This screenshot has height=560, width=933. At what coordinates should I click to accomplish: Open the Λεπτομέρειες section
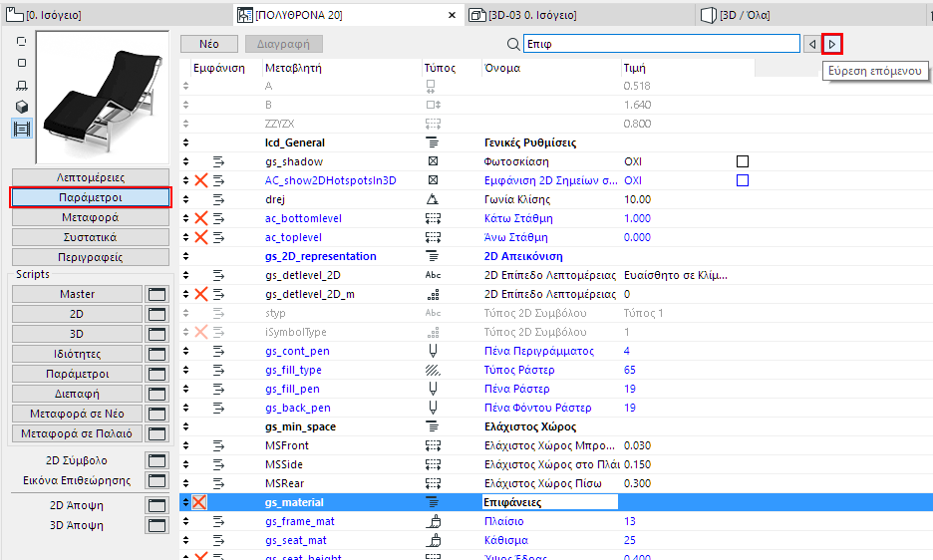tap(91, 177)
